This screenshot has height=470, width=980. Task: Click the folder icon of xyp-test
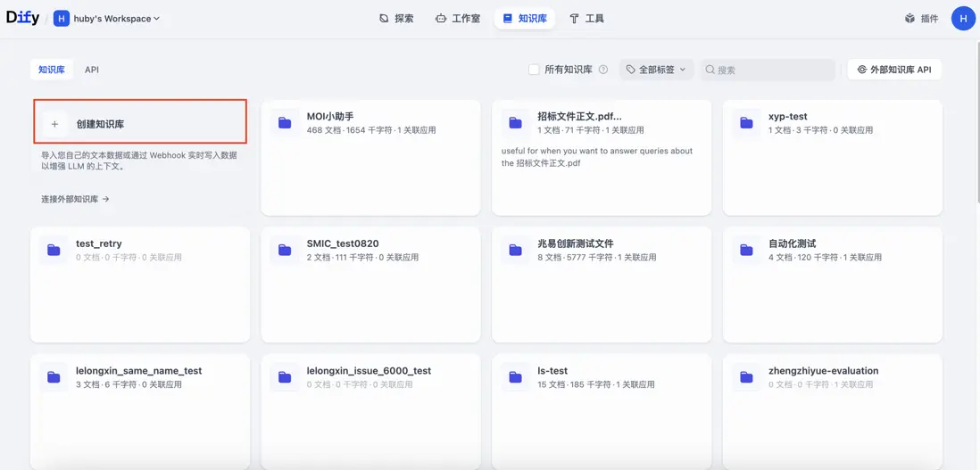click(x=746, y=123)
